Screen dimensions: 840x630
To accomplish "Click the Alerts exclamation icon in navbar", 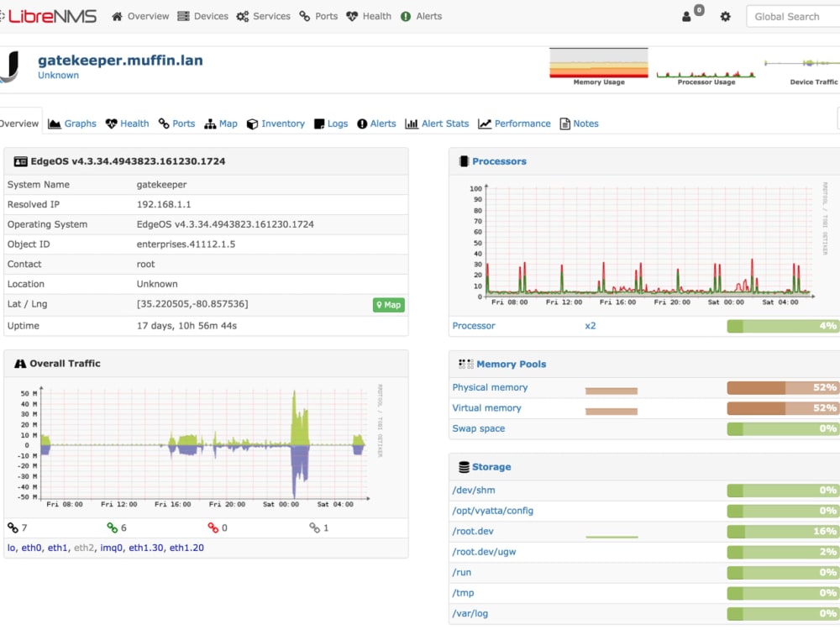I will coord(406,17).
